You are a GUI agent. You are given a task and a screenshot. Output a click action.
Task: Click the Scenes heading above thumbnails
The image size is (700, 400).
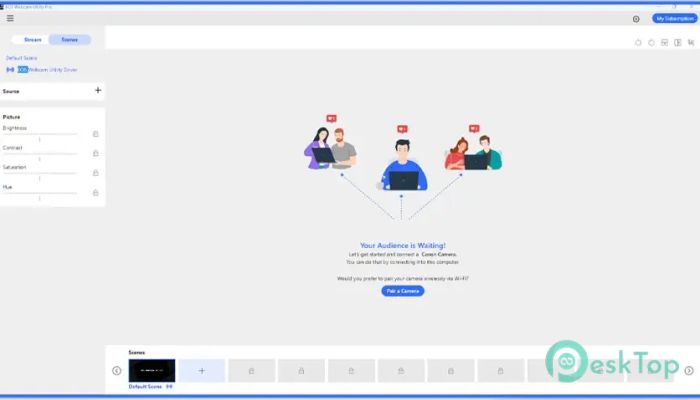[x=137, y=353]
